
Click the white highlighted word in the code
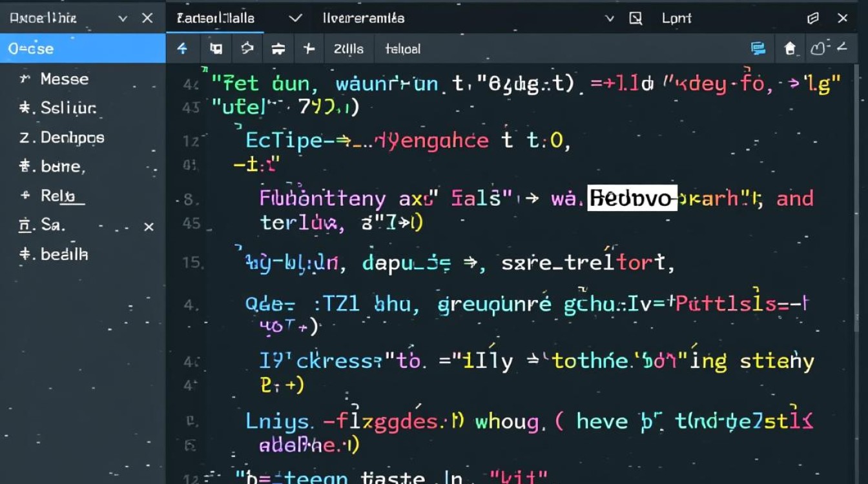click(x=632, y=198)
